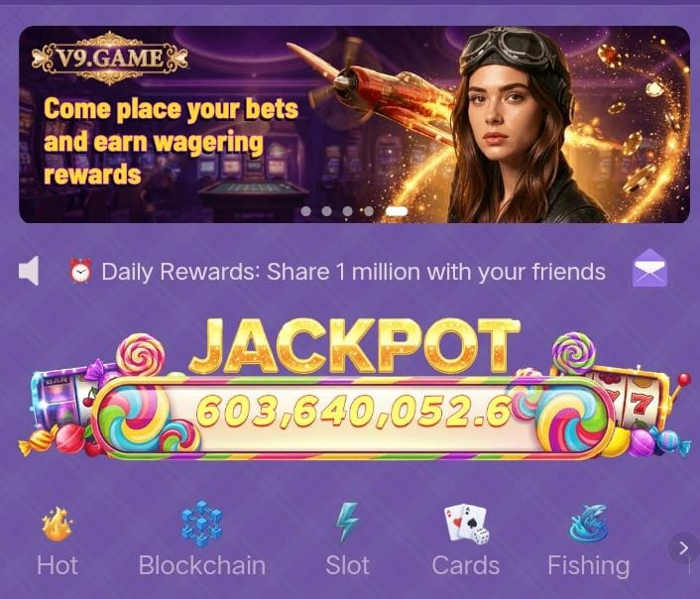Viewport: 700px width, 599px height.
Task: Choose the Slot lightning bolt icon
Action: click(x=347, y=523)
